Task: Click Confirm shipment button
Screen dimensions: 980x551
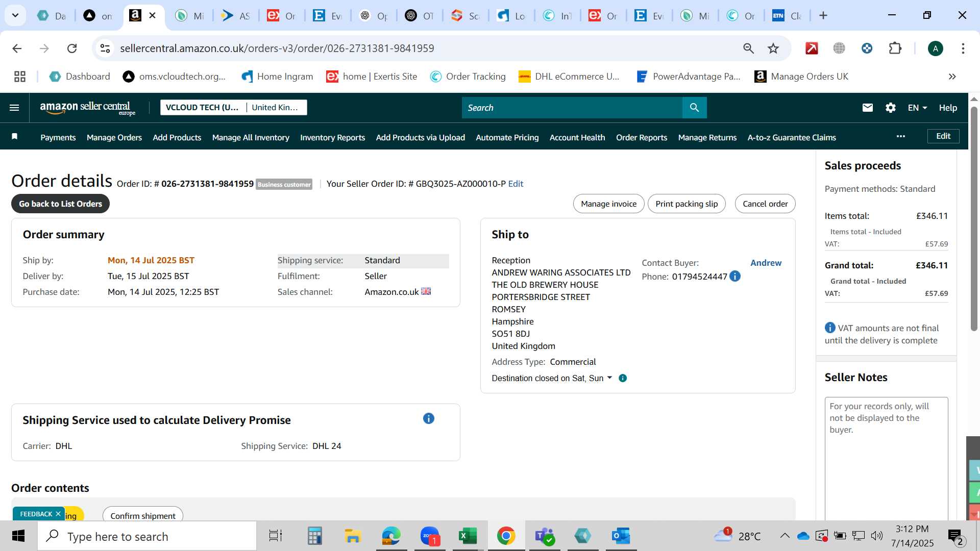Action: point(142,514)
